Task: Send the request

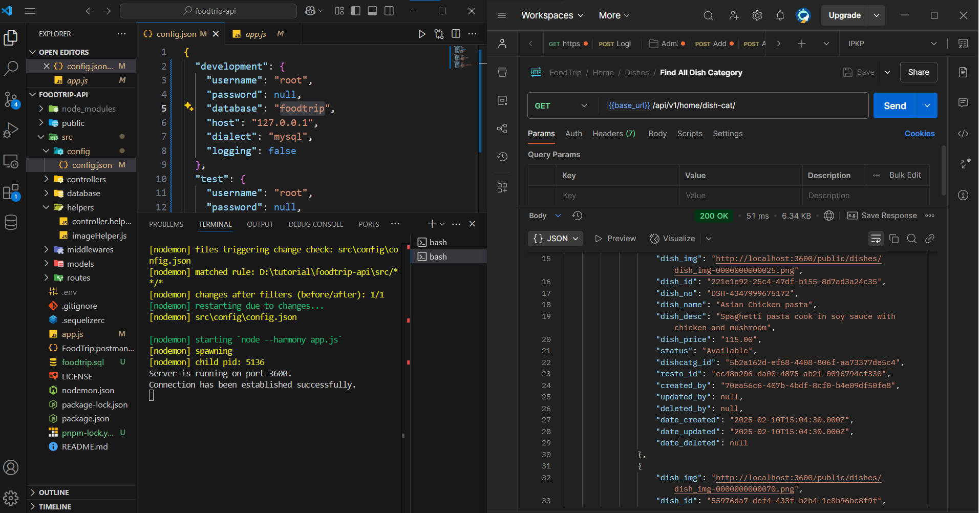Action: 895,106
